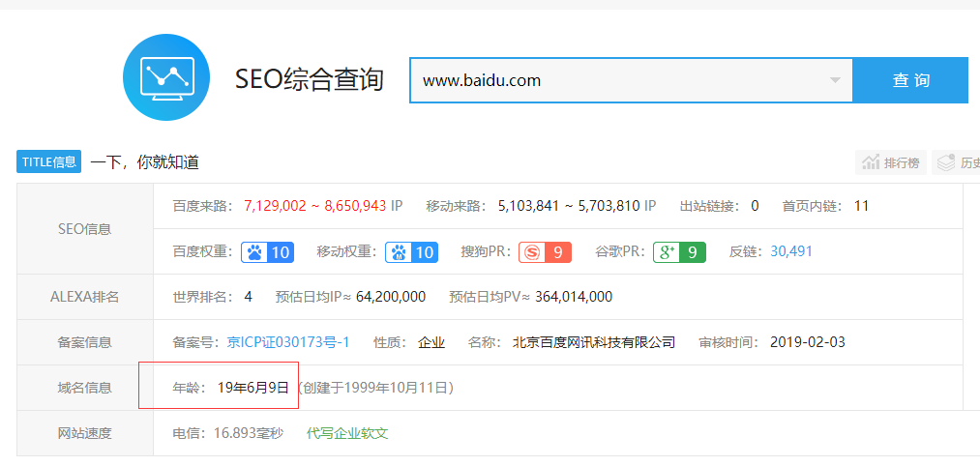Screen dimensions: 980x466
Task: Click the ALEXA排名 row header
Action: click(x=85, y=297)
